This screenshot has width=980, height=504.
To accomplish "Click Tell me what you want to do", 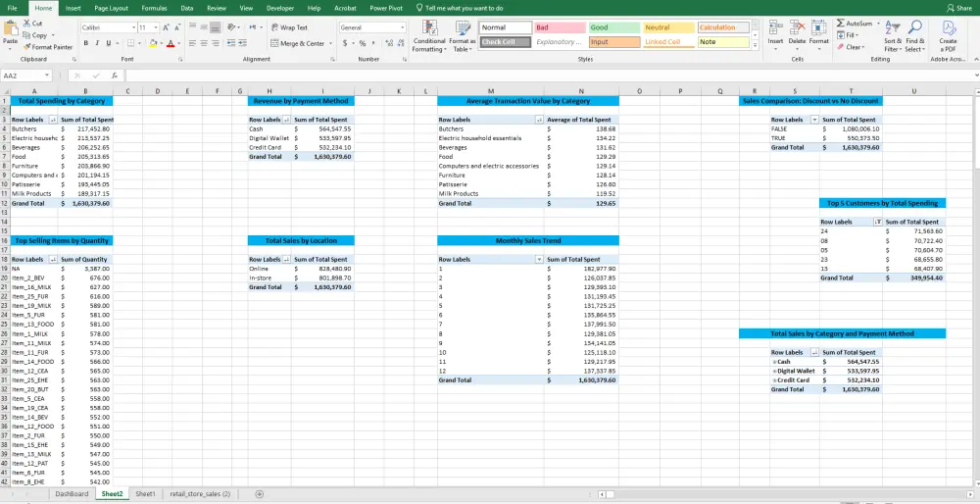I will [460, 8].
